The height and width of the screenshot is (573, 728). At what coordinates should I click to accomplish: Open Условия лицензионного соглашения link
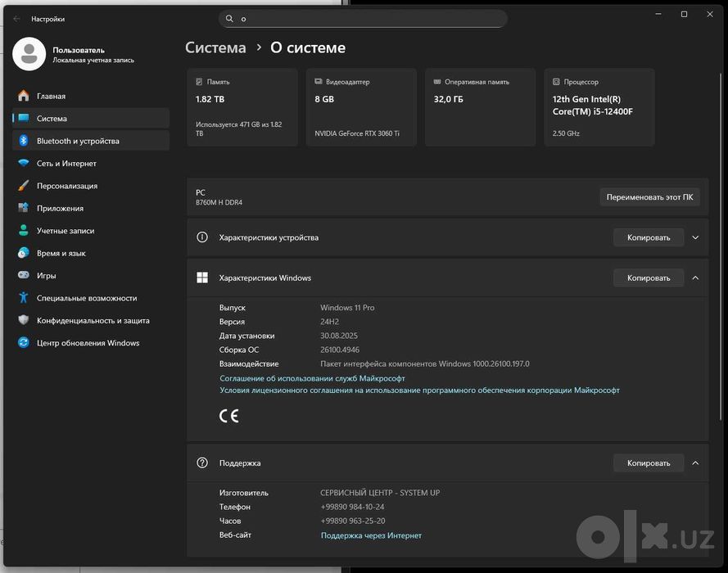point(419,390)
